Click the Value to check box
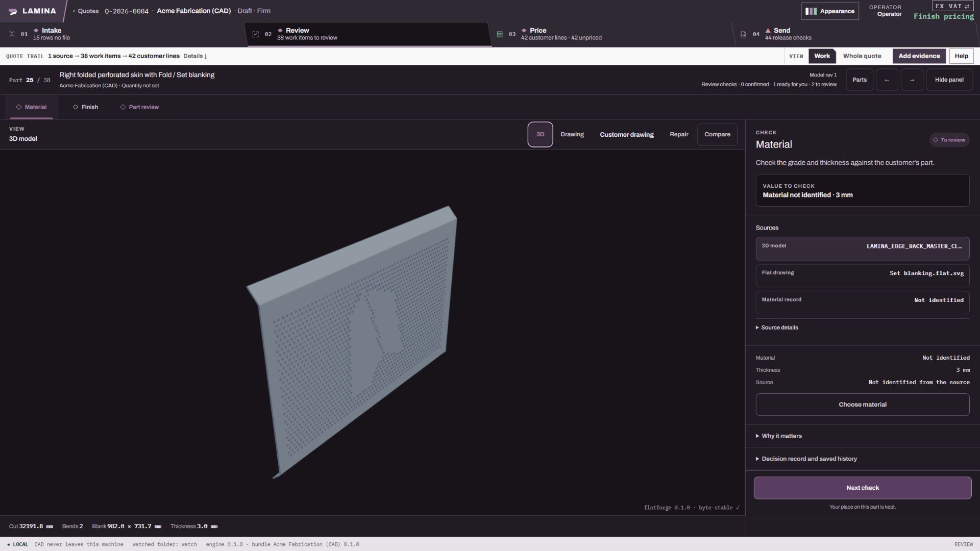This screenshot has height=551, width=980. coord(863,191)
